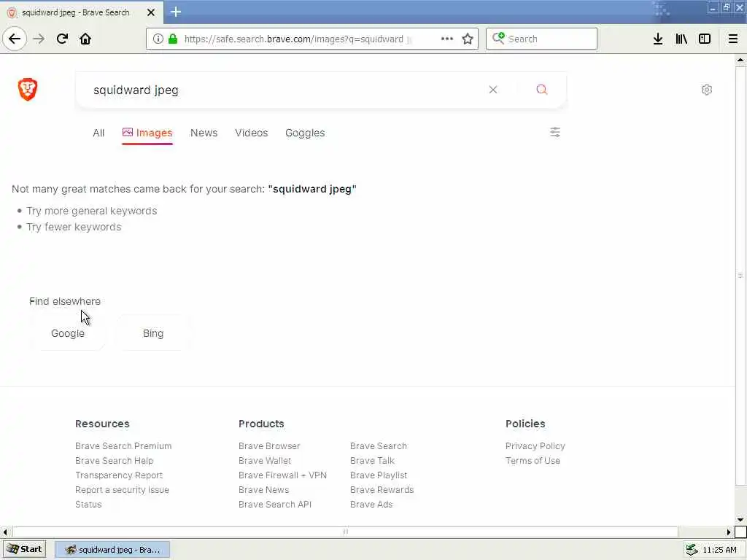
Task: Select the Images tab
Action: tap(147, 133)
